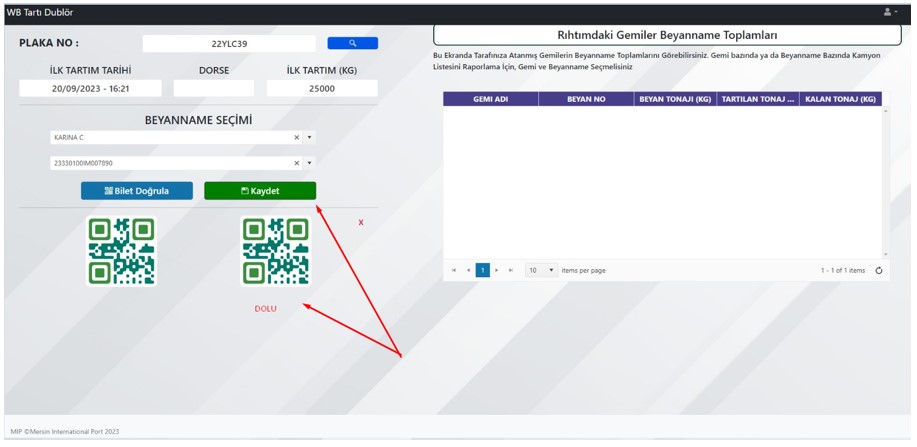Click the red x beside QR codes
The width and height of the screenshot is (917, 447).
pyautogui.click(x=361, y=222)
